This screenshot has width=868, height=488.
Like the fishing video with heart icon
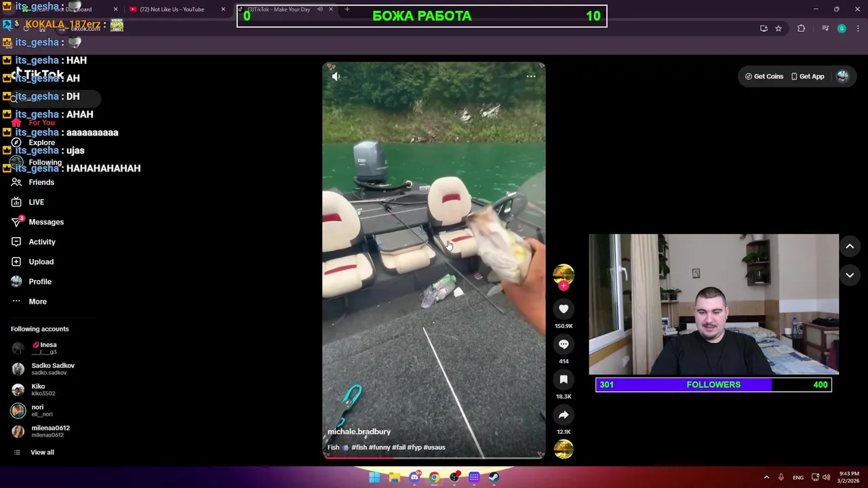coord(564,309)
